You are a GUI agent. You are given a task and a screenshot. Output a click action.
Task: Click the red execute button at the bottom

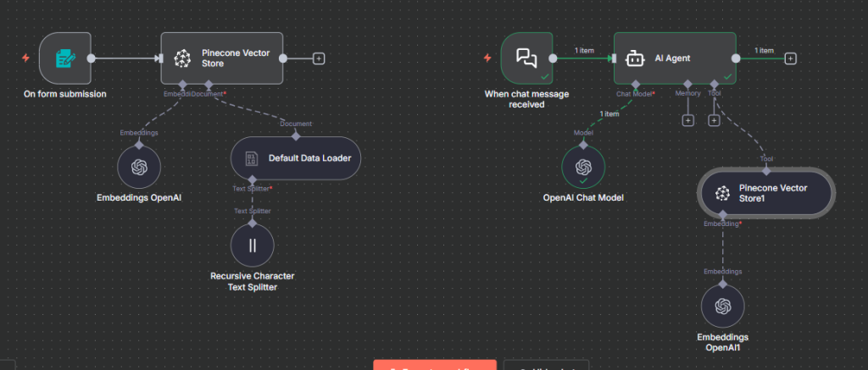tap(434, 365)
